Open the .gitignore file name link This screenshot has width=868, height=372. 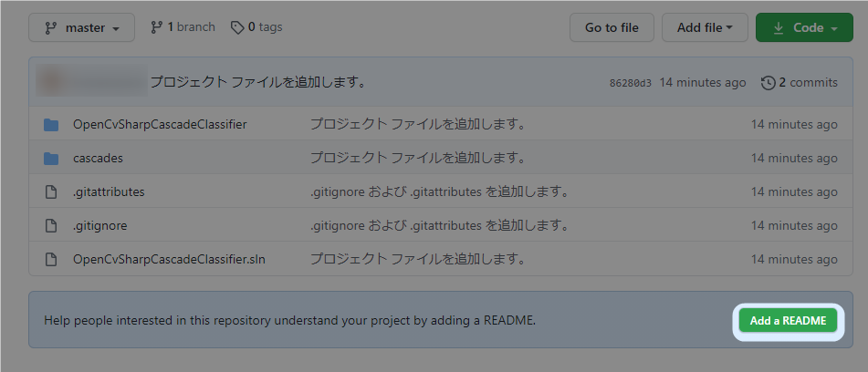point(100,225)
